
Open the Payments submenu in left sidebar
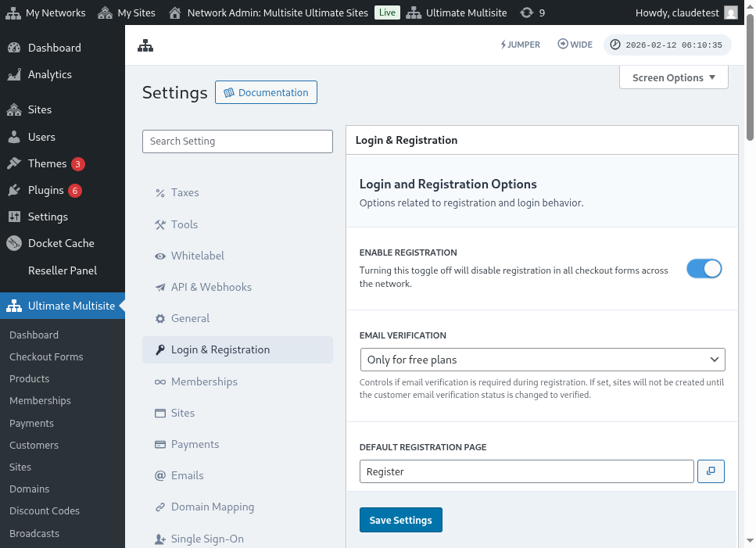31,424
